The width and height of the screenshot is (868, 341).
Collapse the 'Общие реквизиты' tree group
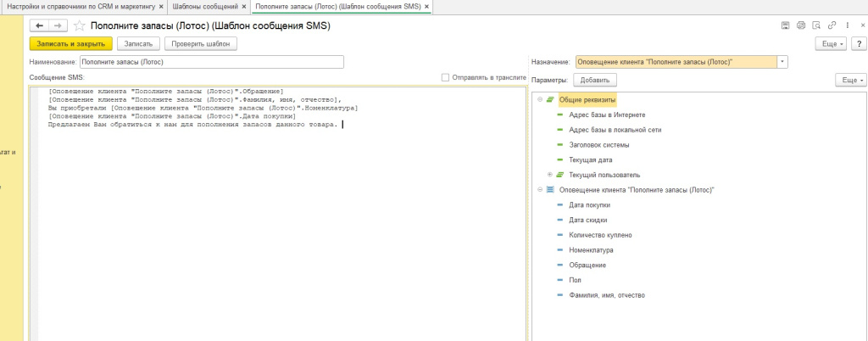540,99
